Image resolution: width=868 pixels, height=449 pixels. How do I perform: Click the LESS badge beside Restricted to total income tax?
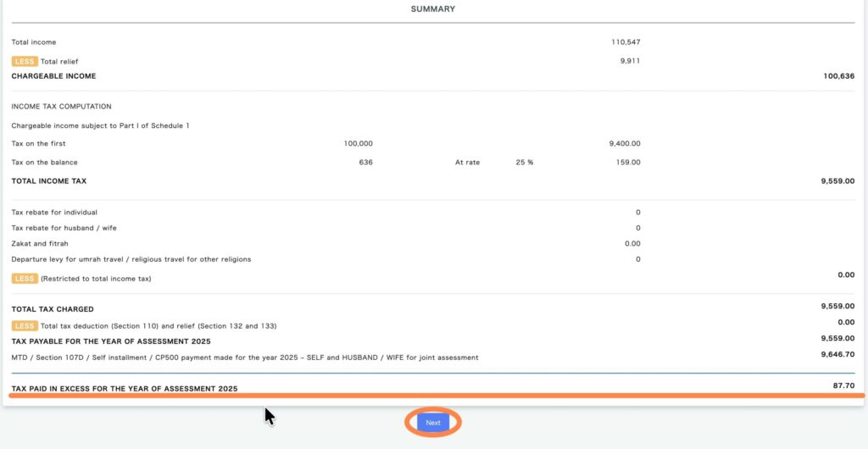(x=24, y=278)
